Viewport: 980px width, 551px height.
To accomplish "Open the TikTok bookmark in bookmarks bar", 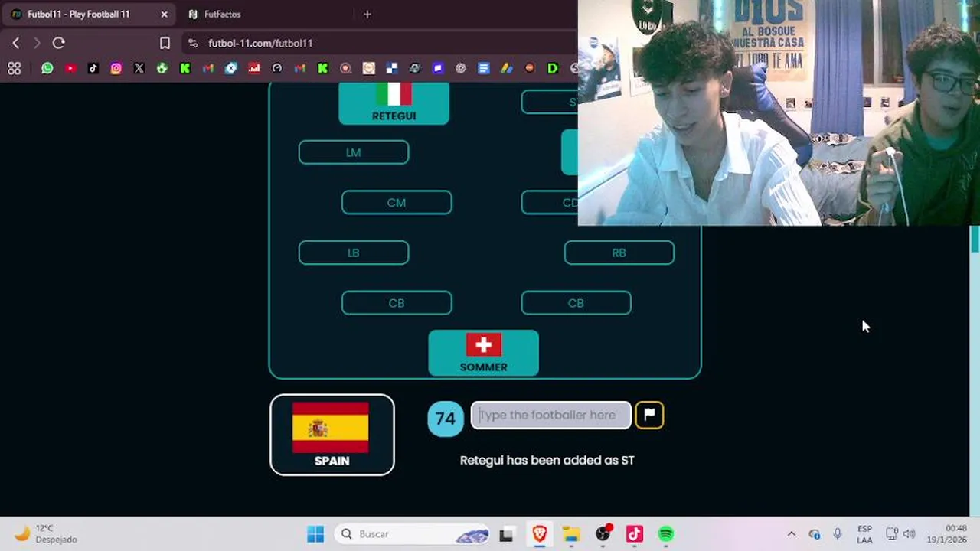I will 93,68.
